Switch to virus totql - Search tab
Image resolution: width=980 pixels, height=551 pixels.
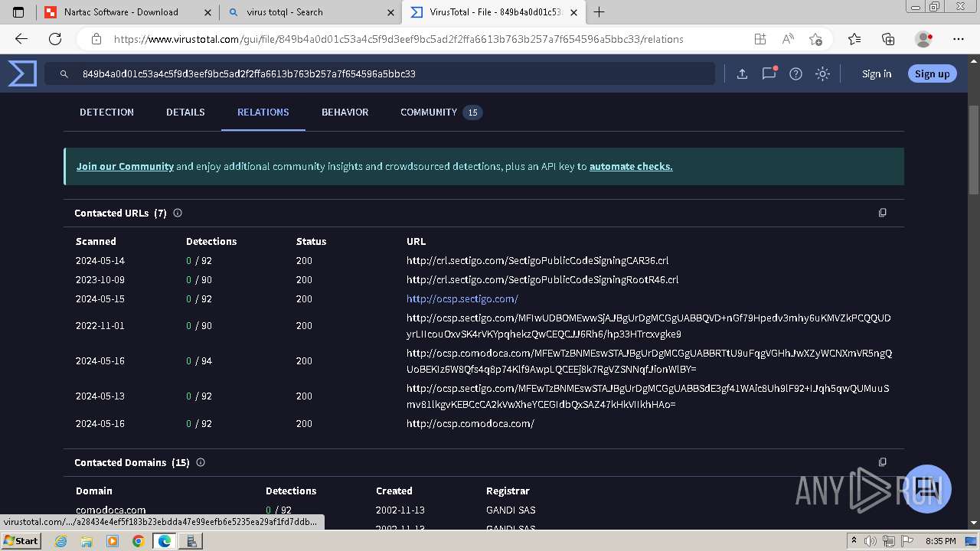click(x=310, y=12)
